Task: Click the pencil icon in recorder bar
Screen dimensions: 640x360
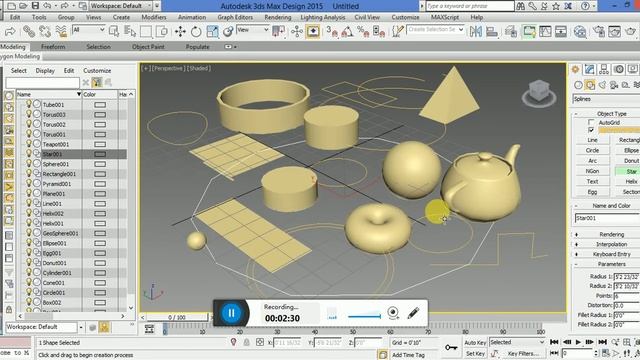Action: click(x=413, y=313)
